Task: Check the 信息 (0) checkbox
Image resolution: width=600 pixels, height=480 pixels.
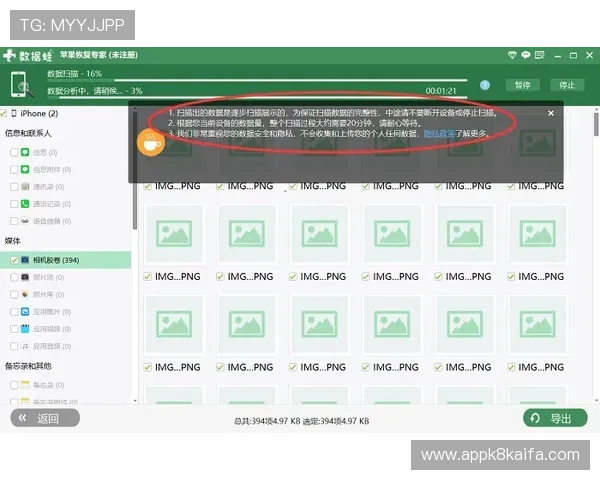Action: click(14, 152)
